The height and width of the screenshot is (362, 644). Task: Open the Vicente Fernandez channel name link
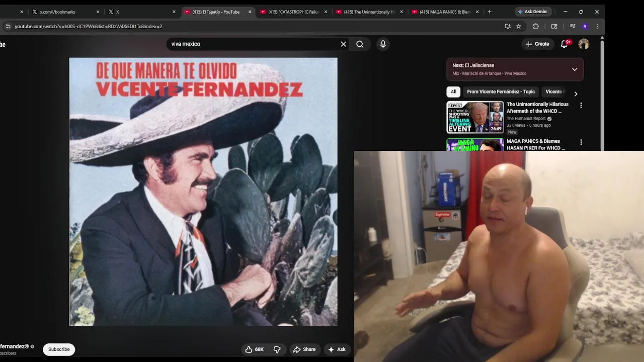(x=15, y=346)
